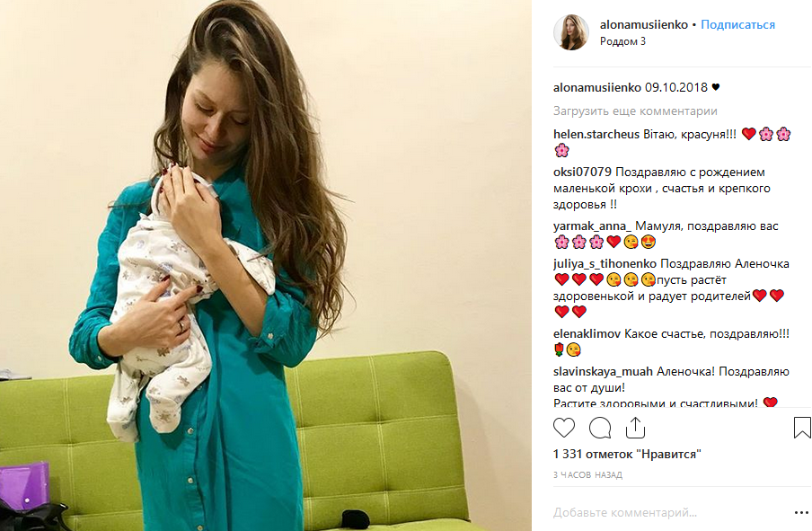The image size is (812, 531).
Task: Open oksi07079 commenter profile
Action: (x=582, y=172)
